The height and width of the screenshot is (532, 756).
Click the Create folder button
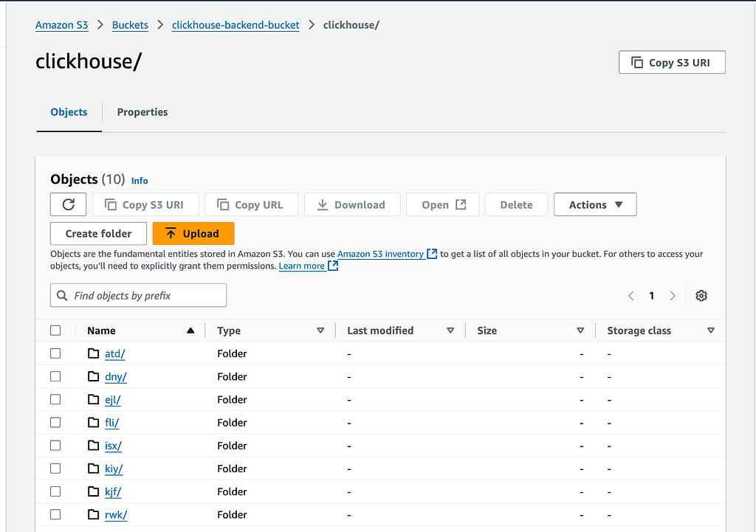pyautogui.click(x=98, y=233)
